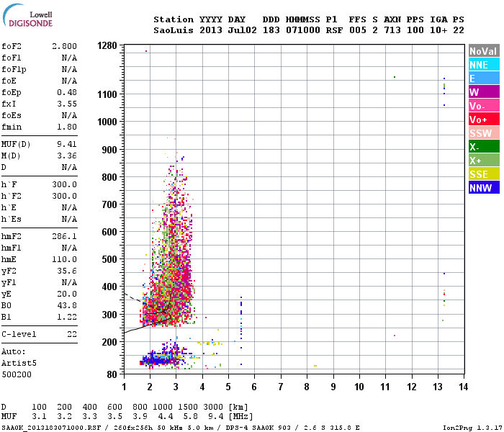Select the Vo+ red legend swatch
504x432 pixels.
[x=484, y=120]
